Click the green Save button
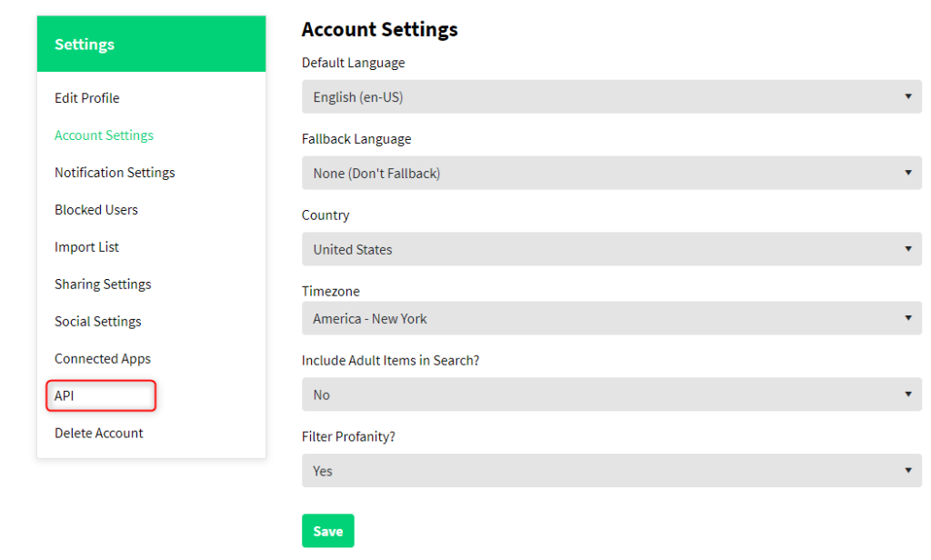Viewport: 931px width, 560px height. click(327, 531)
